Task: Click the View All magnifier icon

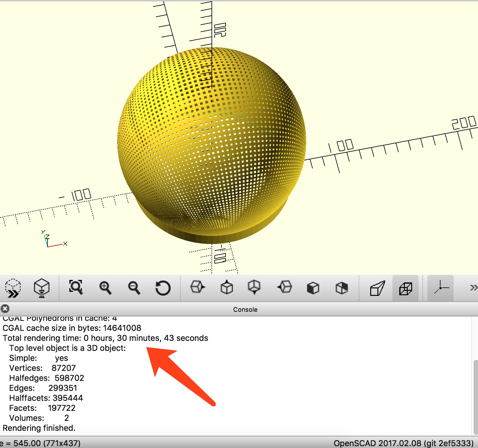Action: [76, 287]
